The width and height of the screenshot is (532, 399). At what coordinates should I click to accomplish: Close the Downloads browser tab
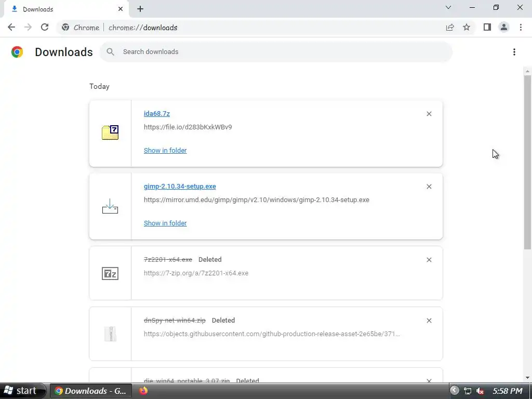121,9
